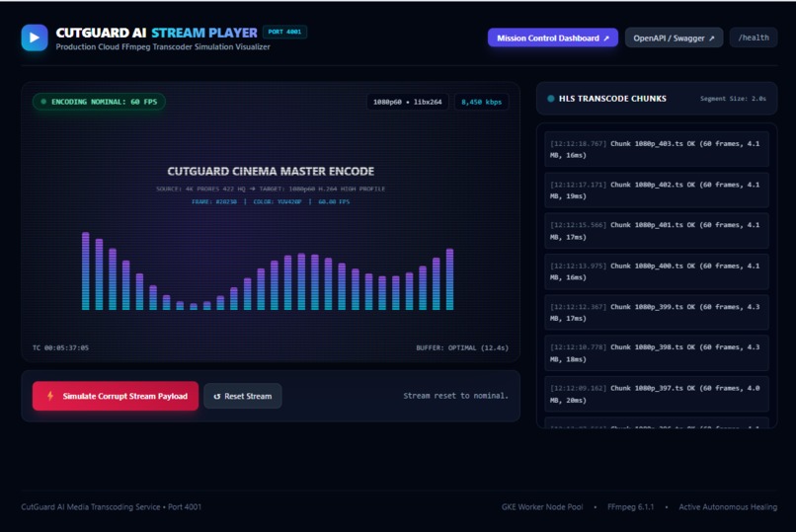Click the CutGuard AI Stream Player title
Image resolution: width=796 pixels, height=532 pixels.
(x=156, y=33)
